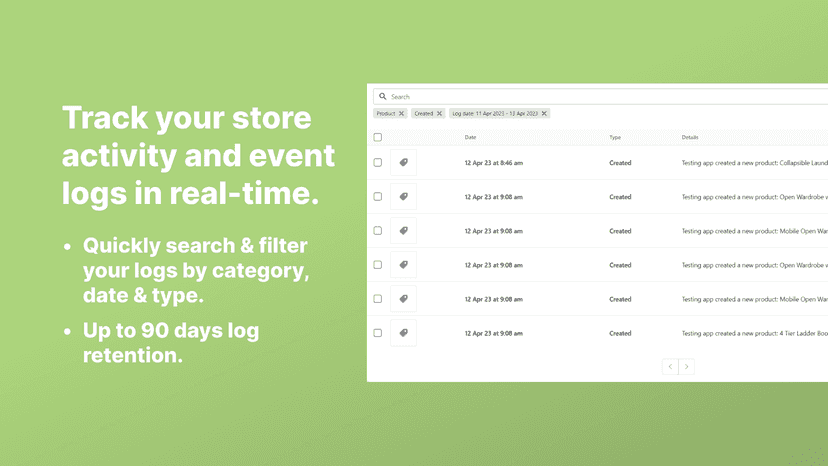
Task: Click tag icon of second Mobile Open row
Action: (x=403, y=299)
